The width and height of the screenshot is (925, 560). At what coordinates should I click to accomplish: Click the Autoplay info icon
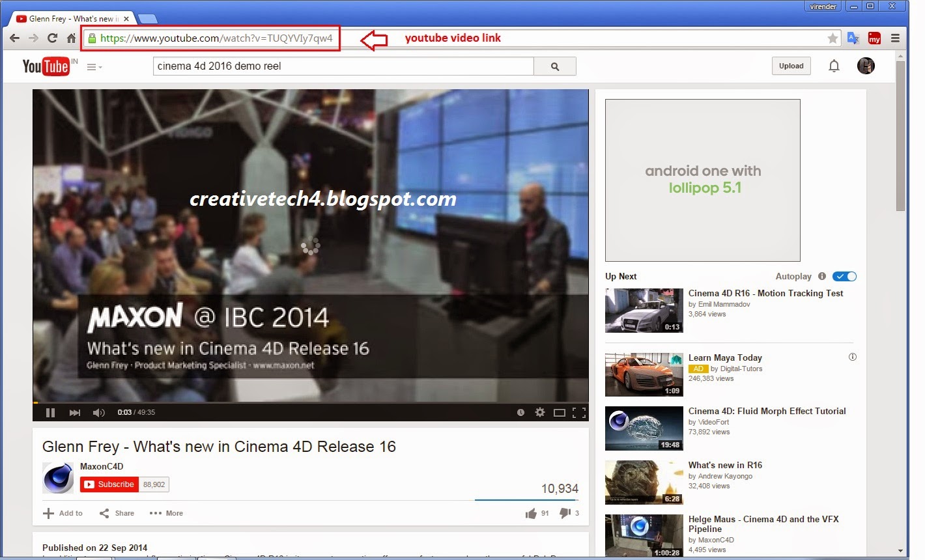tap(822, 276)
